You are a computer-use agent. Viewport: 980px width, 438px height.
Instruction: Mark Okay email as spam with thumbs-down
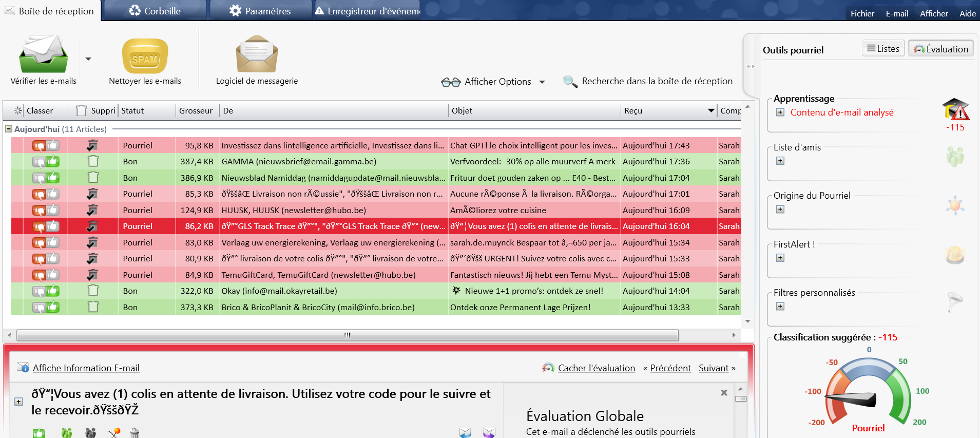(x=40, y=291)
